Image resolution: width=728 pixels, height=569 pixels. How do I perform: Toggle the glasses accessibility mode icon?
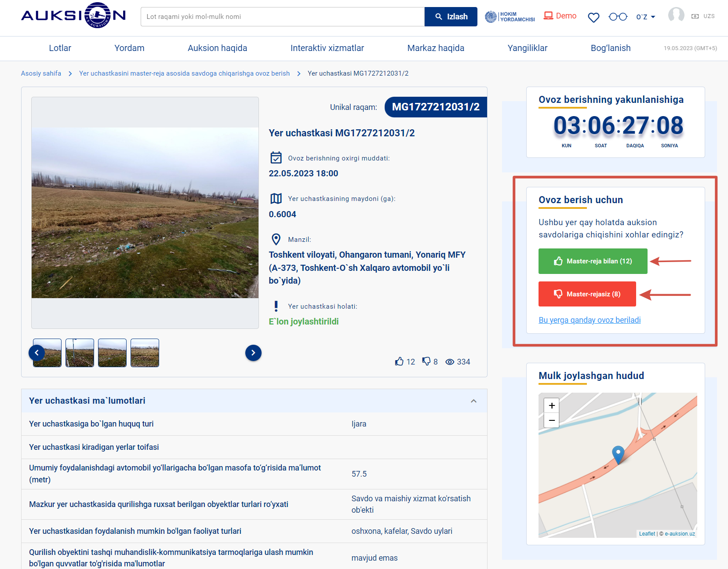click(618, 17)
